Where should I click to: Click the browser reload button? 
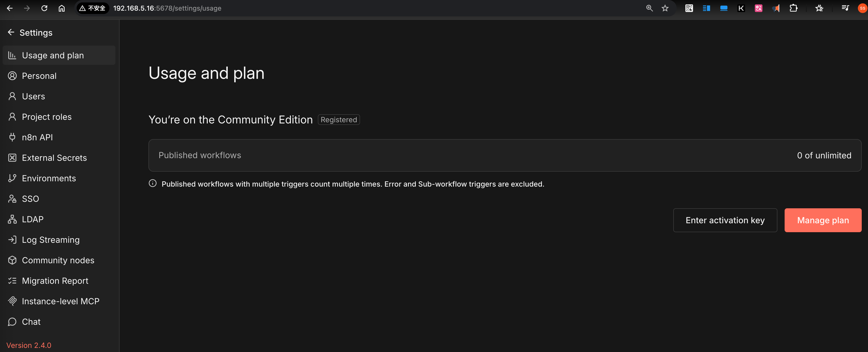click(x=44, y=8)
